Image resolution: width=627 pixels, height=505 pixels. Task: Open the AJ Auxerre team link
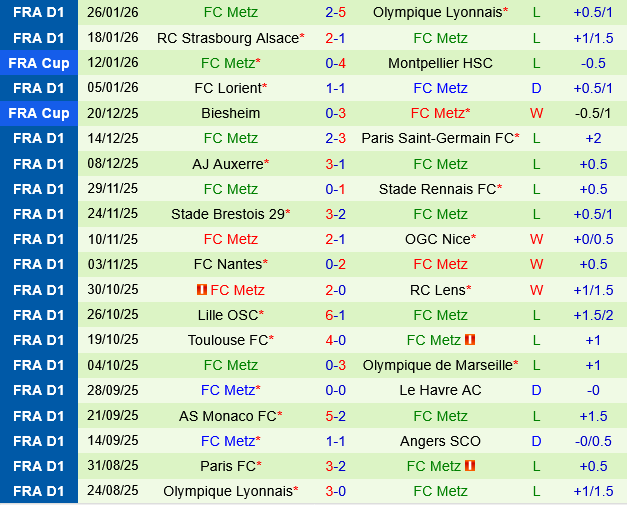pyautogui.click(x=228, y=164)
